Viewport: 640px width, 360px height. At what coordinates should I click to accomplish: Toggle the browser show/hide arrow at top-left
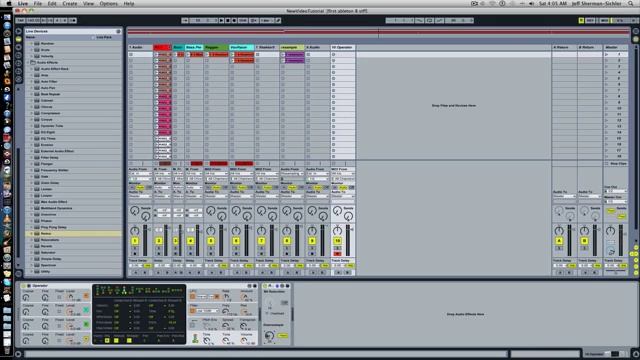tap(19, 31)
